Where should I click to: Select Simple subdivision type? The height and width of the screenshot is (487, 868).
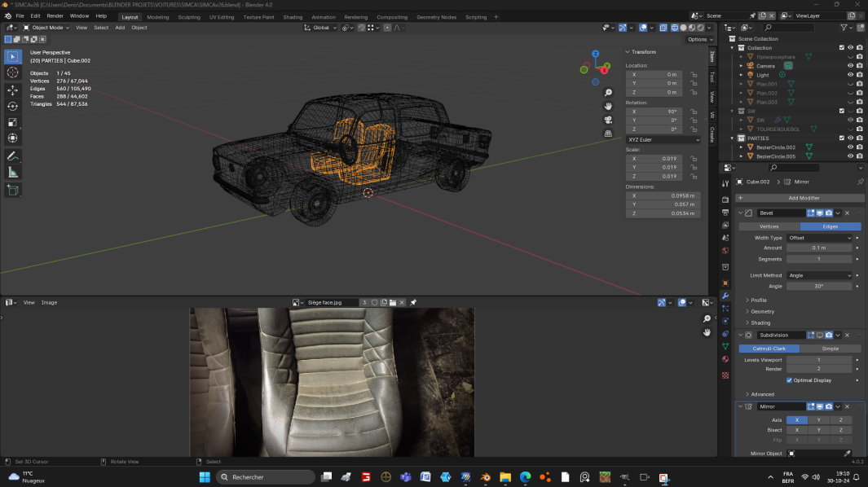830,349
